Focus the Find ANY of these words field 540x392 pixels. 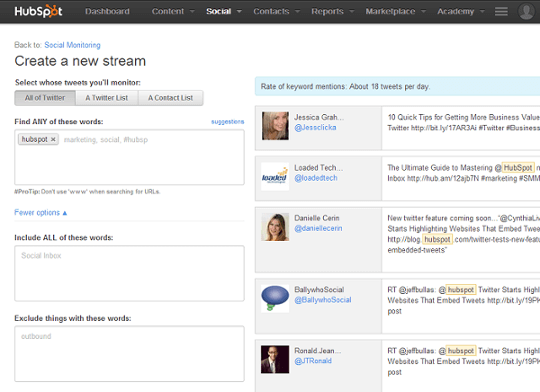pyautogui.click(x=129, y=157)
